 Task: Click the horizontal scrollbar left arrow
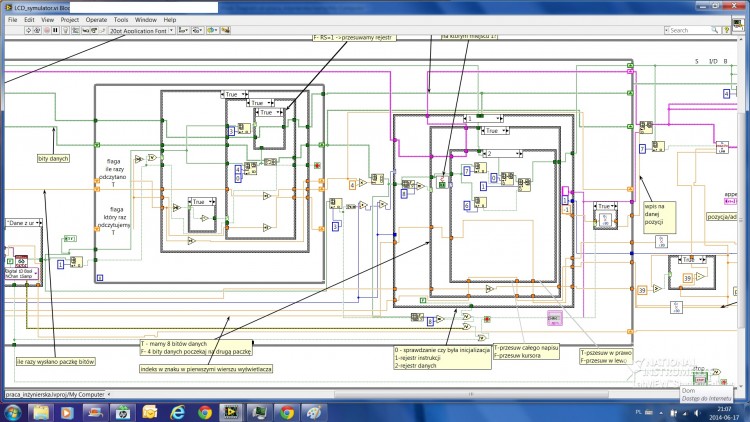tap(109, 394)
